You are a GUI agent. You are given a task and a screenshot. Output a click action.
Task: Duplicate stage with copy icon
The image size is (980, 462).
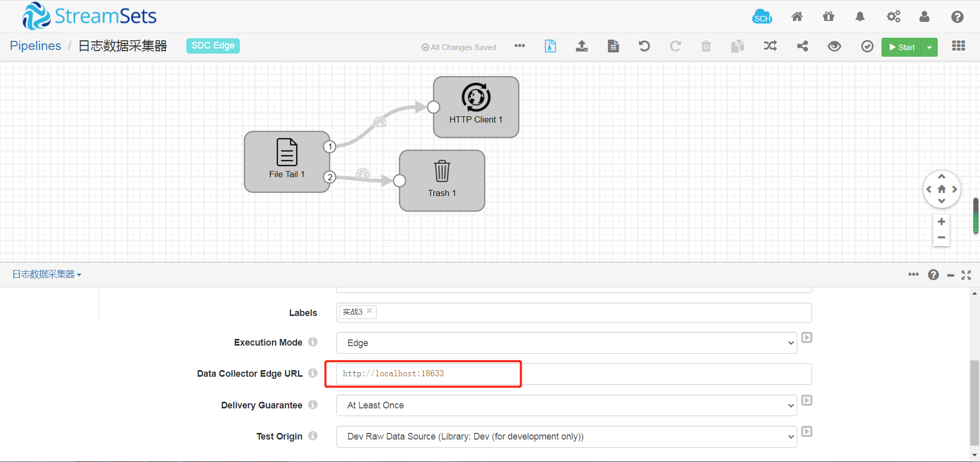[x=738, y=46]
